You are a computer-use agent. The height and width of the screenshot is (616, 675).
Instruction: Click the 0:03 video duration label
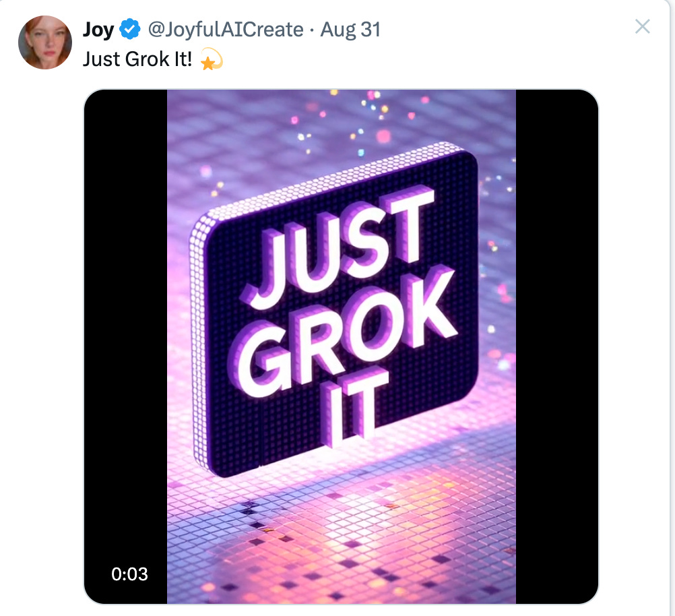(129, 574)
